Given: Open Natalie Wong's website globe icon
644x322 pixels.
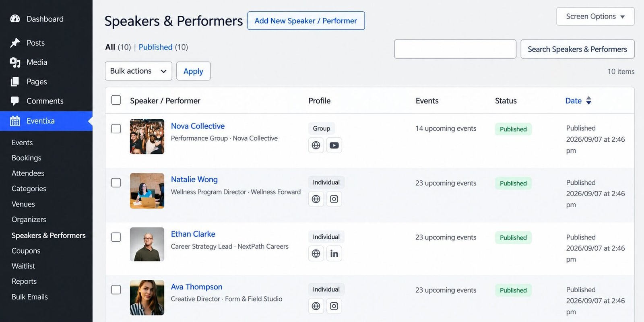Looking at the screenshot, I should tap(316, 199).
